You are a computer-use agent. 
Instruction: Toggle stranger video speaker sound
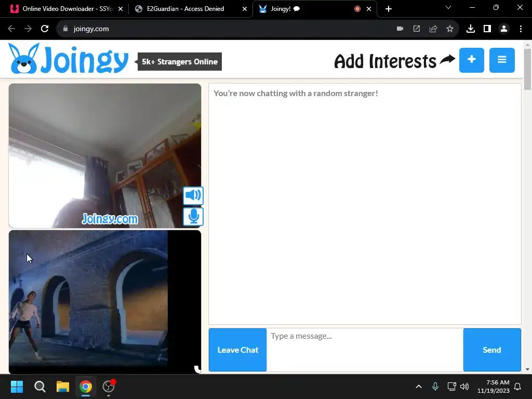(x=193, y=195)
